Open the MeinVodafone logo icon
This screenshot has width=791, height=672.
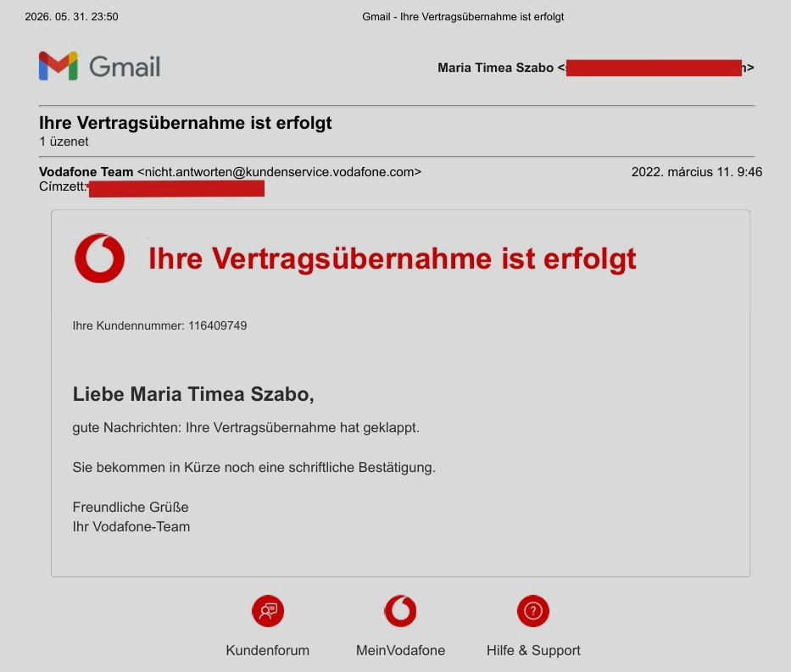(x=400, y=611)
